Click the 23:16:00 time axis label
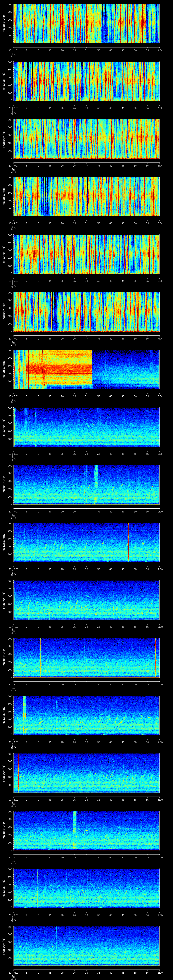Viewport: 173px width, 980px height. tap(14, 915)
